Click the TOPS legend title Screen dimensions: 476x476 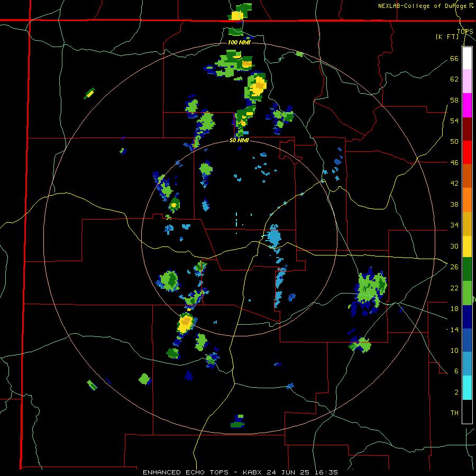pyautogui.click(x=465, y=32)
